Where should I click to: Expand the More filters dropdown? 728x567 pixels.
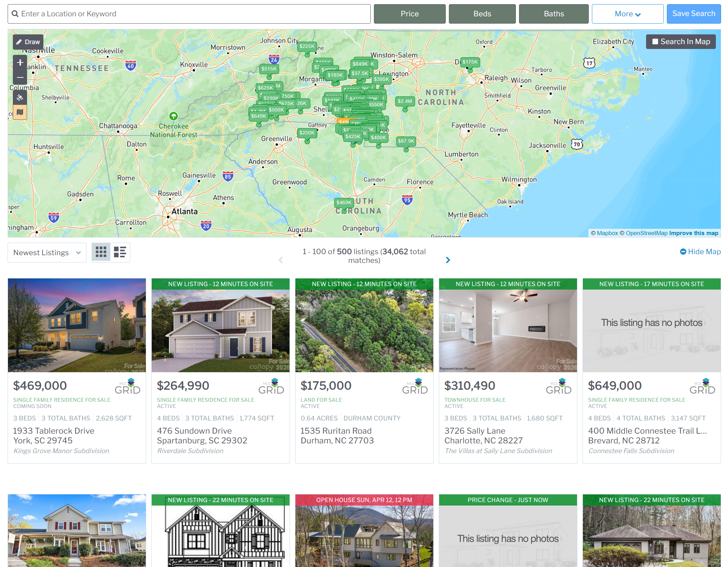[x=627, y=14]
